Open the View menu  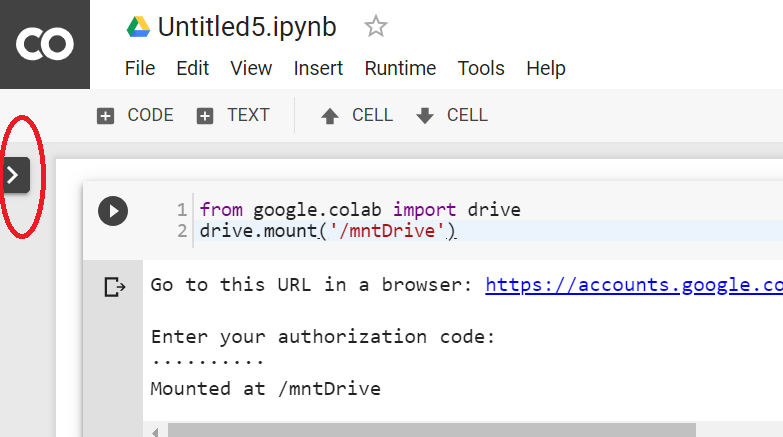tap(251, 68)
